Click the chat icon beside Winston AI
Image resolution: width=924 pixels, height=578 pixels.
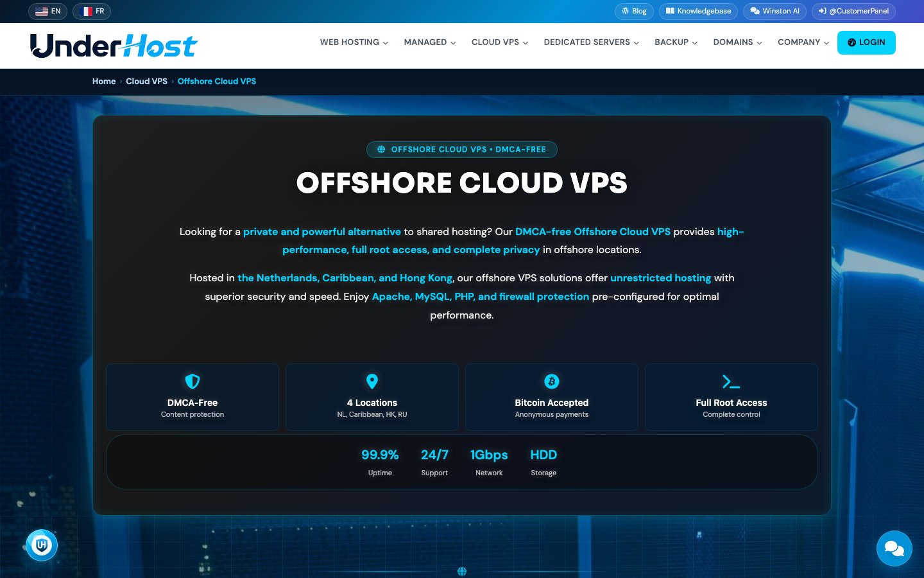(755, 11)
